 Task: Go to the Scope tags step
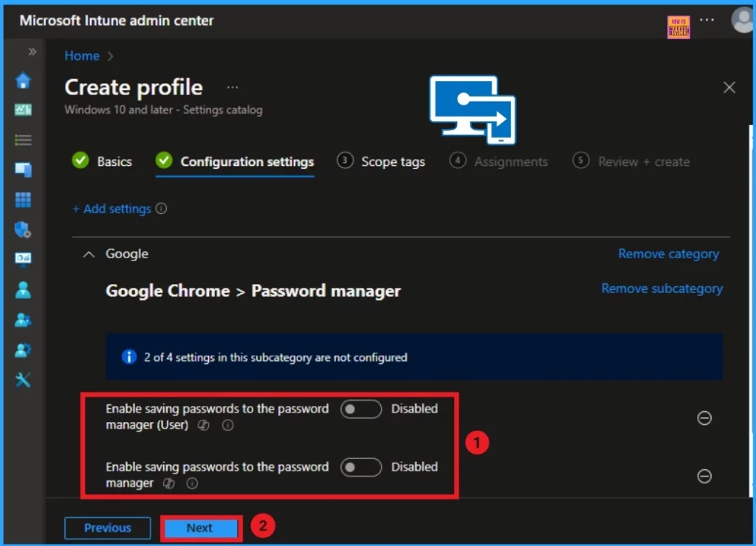click(381, 162)
